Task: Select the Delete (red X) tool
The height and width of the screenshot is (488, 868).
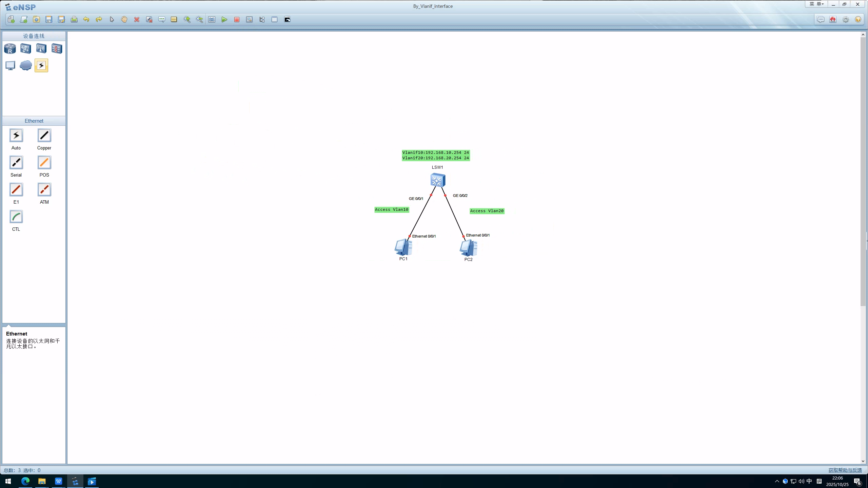Action: click(x=137, y=20)
